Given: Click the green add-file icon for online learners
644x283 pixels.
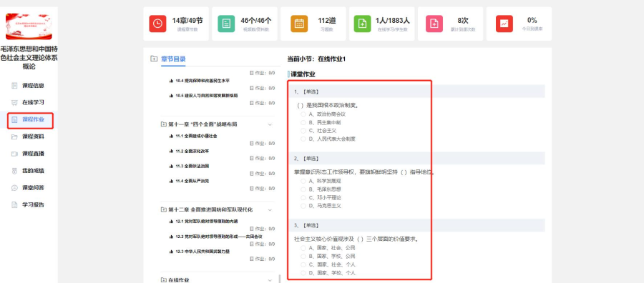Looking at the screenshot, I should pyautogui.click(x=362, y=24).
